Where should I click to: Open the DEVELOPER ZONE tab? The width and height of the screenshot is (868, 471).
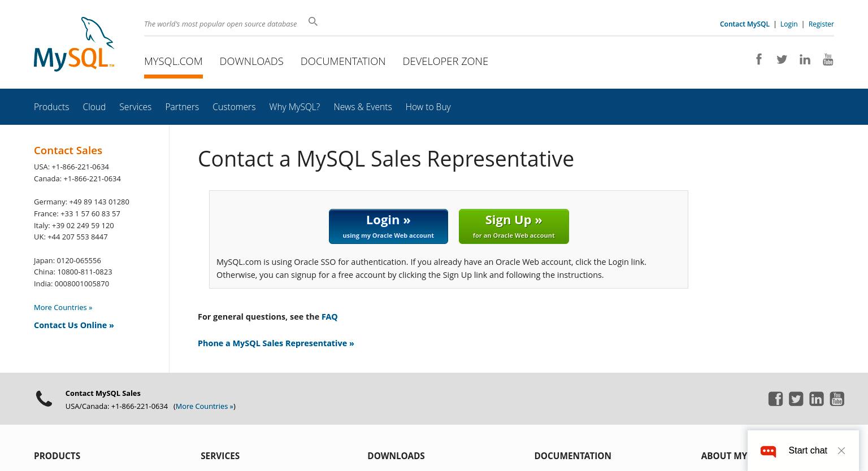coord(445,61)
